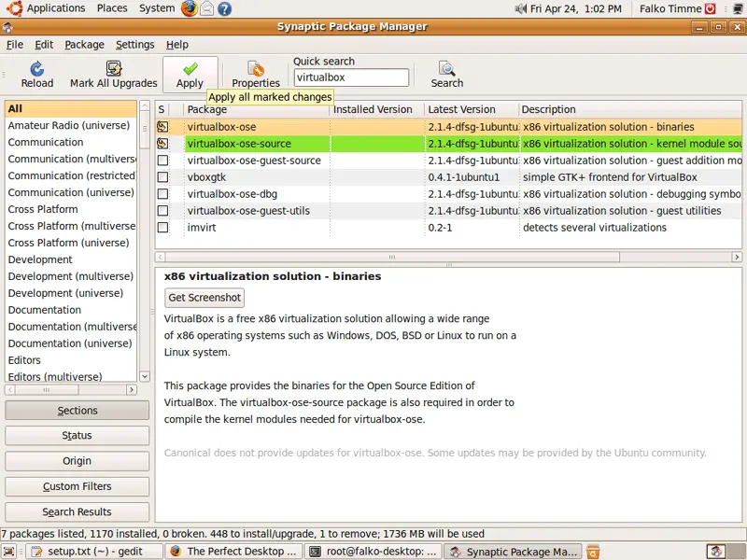Select the Documentation section
The image size is (747, 560).
(x=71, y=310)
